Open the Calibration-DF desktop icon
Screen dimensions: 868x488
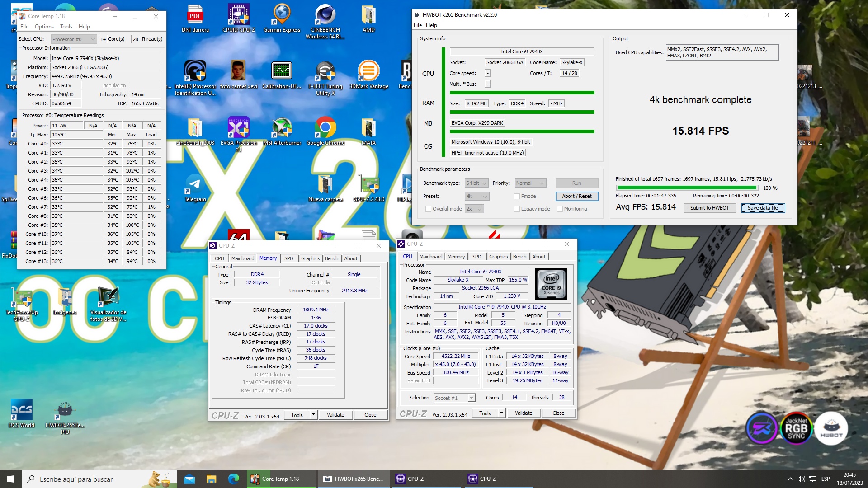coord(282,75)
